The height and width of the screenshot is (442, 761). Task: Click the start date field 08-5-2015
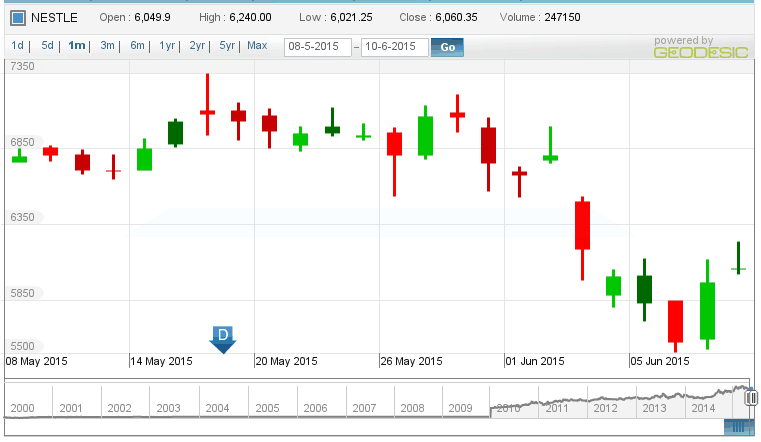pyautogui.click(x=318, y=47)
